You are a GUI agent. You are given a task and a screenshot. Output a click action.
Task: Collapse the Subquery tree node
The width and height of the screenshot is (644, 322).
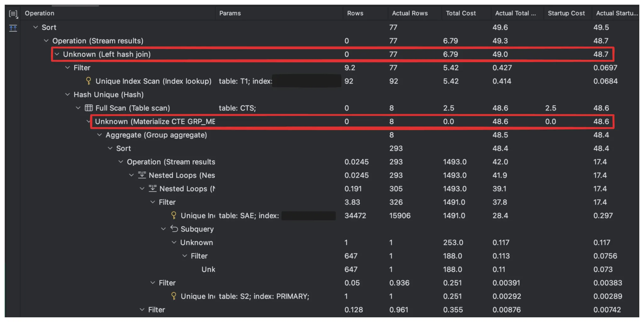click(163, 229)
